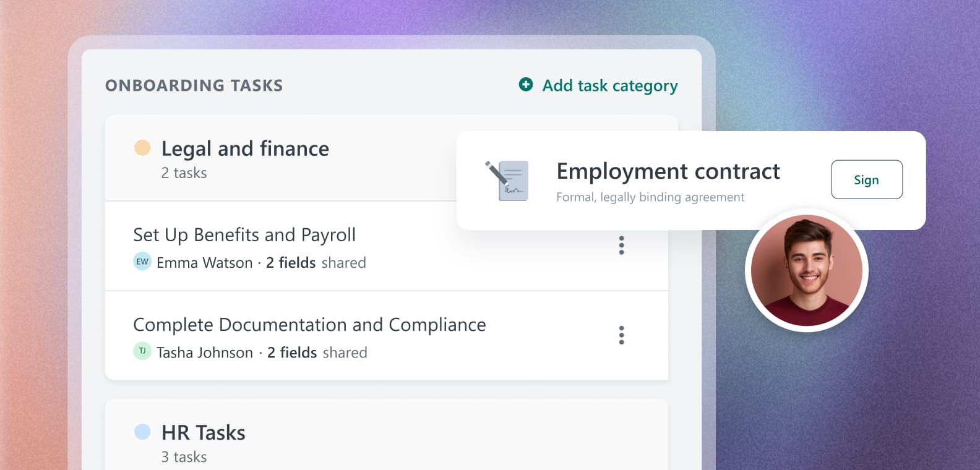Click "2 fields shared" under Benefits task
Screen dimensions: 980x470
[316, 263]
